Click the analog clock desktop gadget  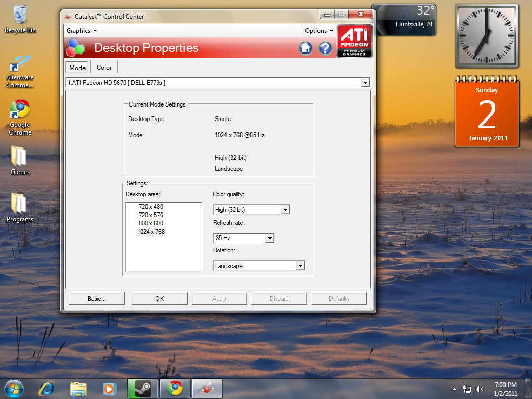coord(487,36)
